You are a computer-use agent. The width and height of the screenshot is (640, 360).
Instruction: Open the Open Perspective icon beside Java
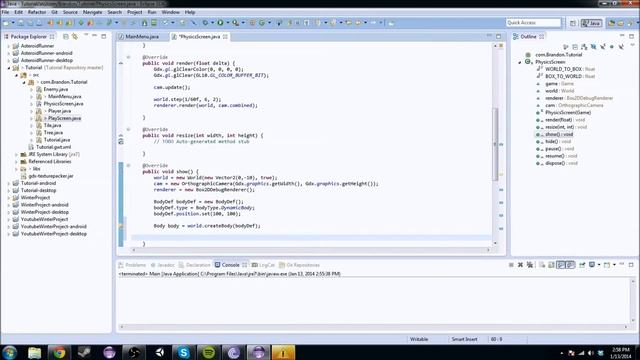click(573, 23)
